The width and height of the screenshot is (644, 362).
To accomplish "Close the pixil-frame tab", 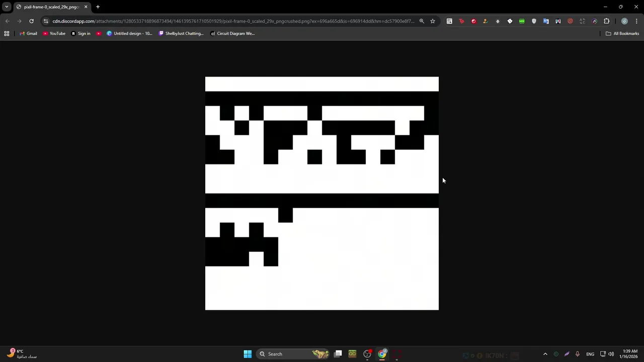I will click(x=86, y=7).
